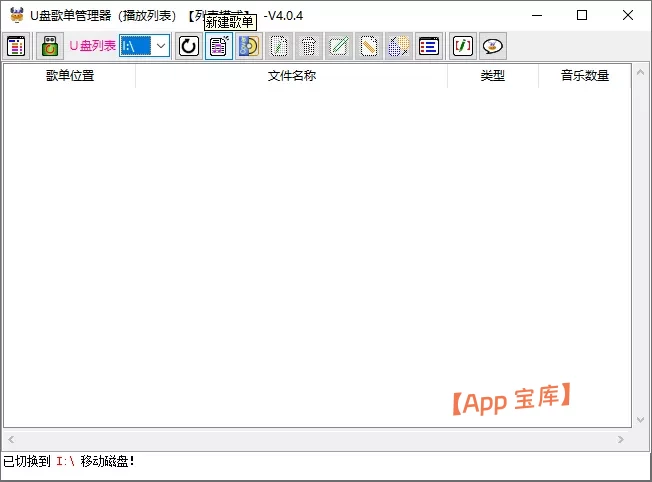Image resolution: width=652 pixels, height=482 pixels.
Task: Click the dotted page with green pen icon
Action: (279, 46)
